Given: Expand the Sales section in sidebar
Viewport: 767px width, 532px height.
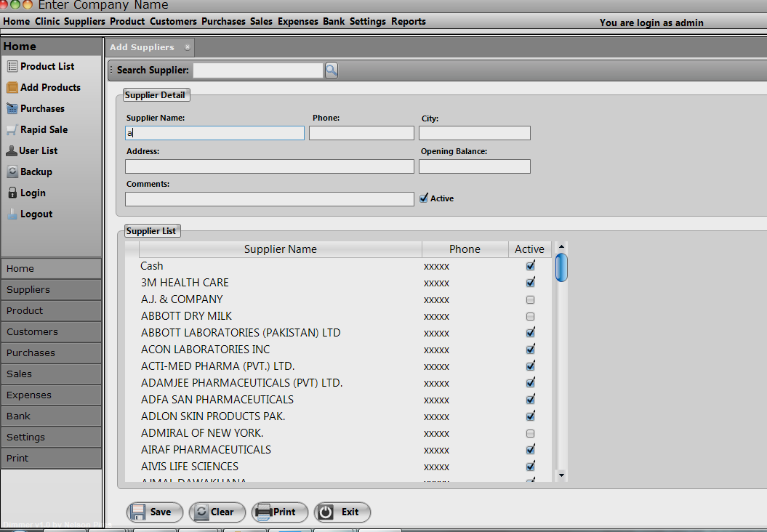Looking at the screenshot, I should click(52, 374).
